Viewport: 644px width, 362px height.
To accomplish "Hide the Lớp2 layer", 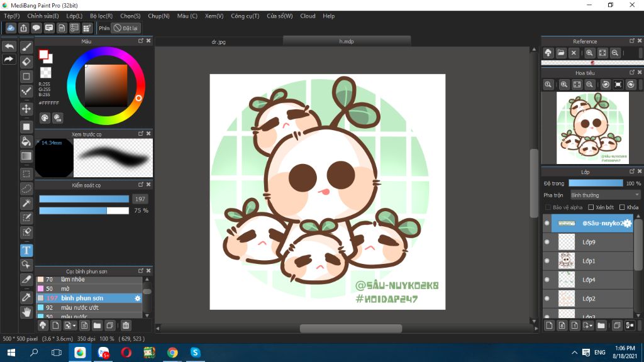I will tap(547, 299).
